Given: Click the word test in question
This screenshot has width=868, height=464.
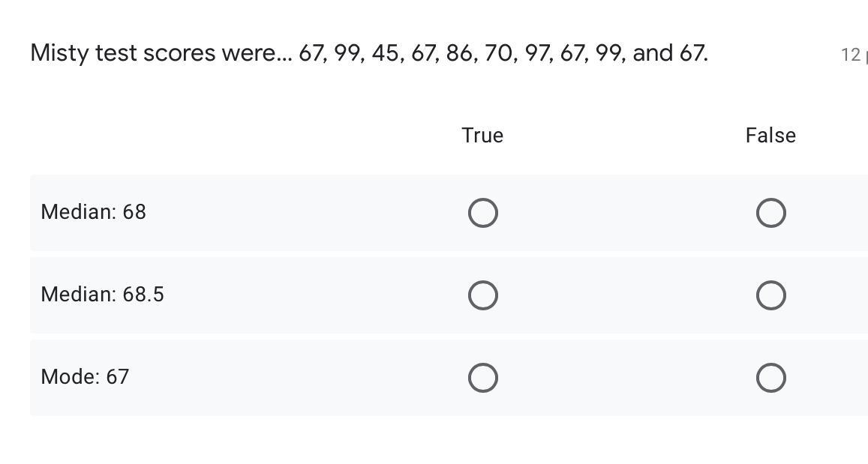Looking at the screenshot, I should pos(116,54).
